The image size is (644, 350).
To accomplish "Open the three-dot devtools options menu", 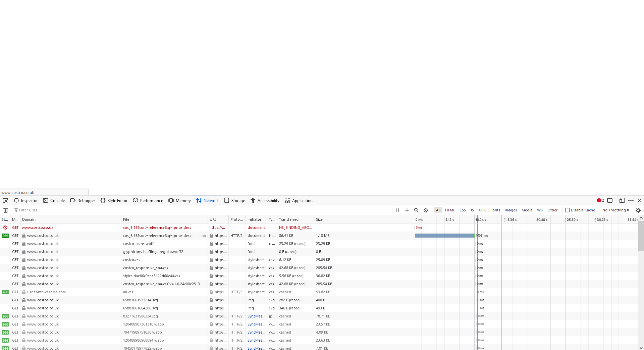I will 631,200.
